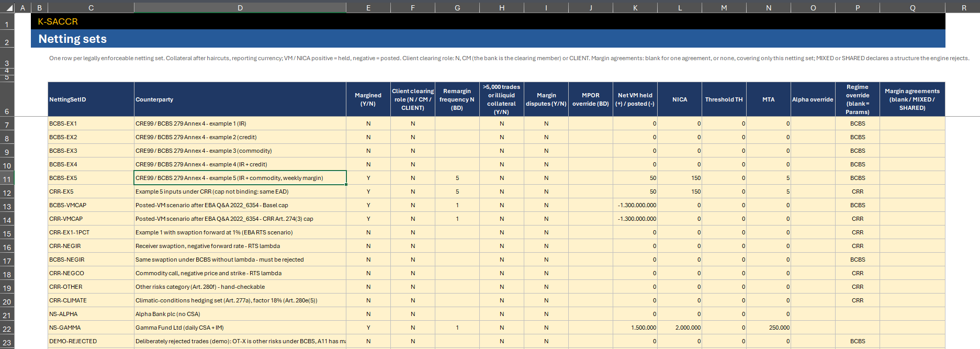This screenshot has width=980, height=349.
Task: Click NICA value 150 in BCBS-EX5 row
Action: [x=680, y=178]
